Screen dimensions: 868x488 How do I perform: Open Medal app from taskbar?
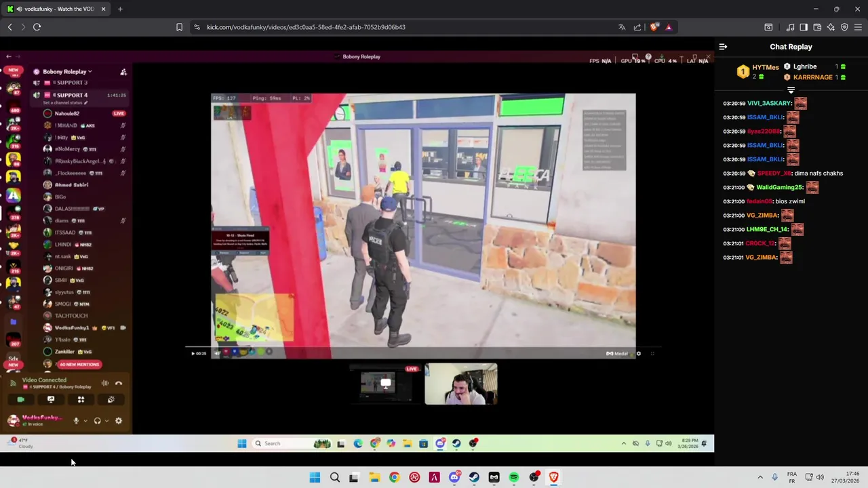494,478
